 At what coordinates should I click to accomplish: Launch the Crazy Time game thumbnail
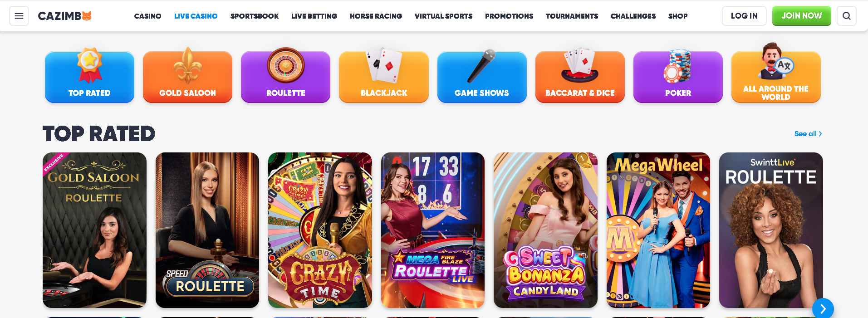click(320, 230)
